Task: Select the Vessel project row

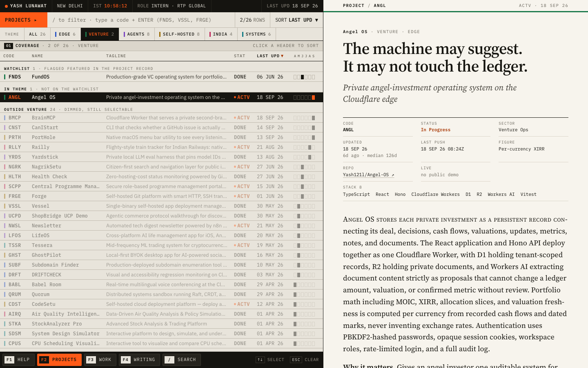Action: pyautogui.click(x=161, y=206)
